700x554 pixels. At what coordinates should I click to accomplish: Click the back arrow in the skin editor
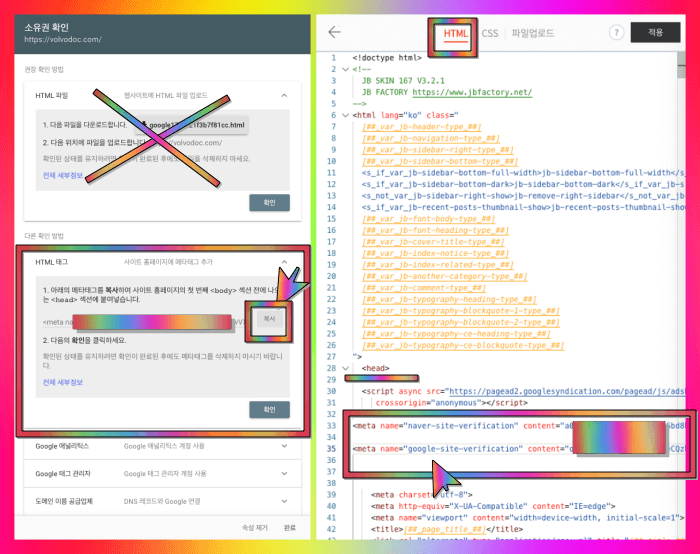(x=334, y=32)
